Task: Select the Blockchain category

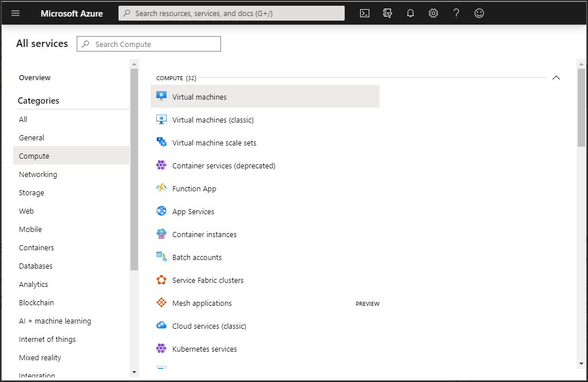Action: tap(71, 303)
